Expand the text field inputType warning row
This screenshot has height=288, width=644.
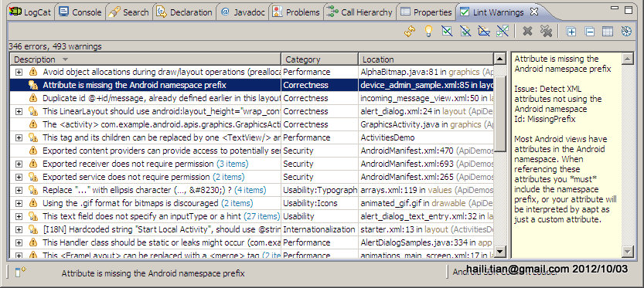click(x=19, y=216)
